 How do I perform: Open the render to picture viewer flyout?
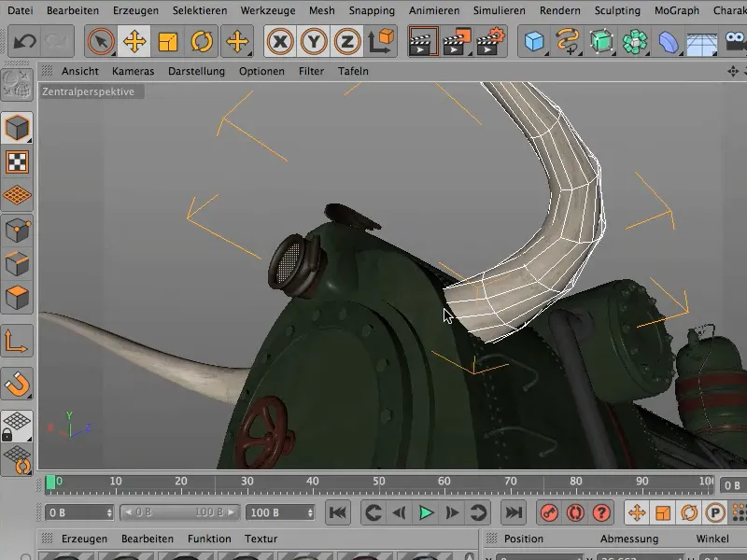point(457,42)
